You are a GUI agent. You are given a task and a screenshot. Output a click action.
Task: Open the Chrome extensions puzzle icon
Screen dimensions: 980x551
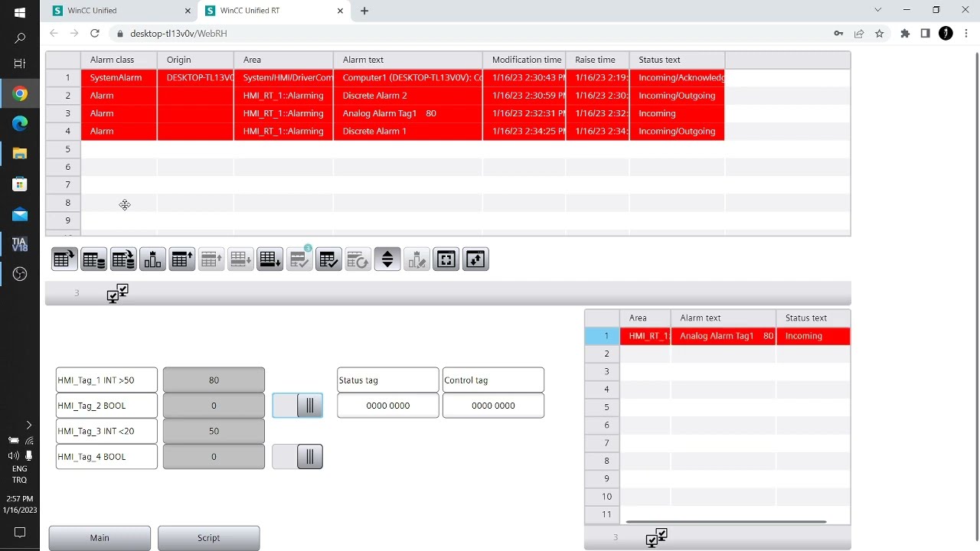pos(905,34)
